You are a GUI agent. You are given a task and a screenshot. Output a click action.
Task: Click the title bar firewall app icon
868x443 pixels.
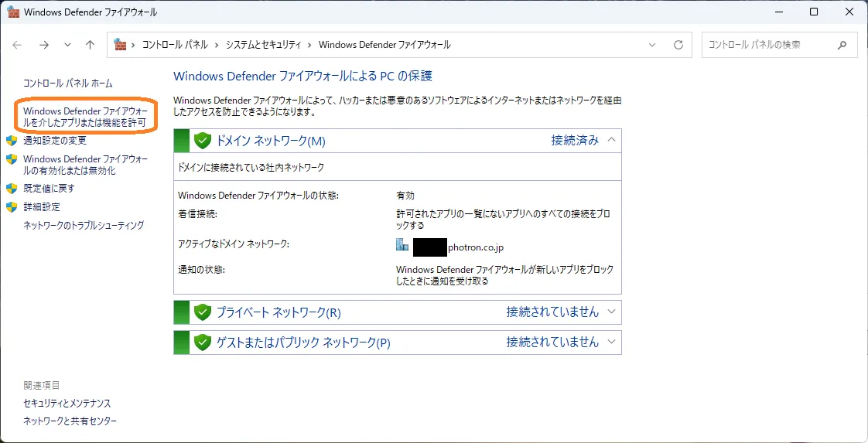point(13,12)
